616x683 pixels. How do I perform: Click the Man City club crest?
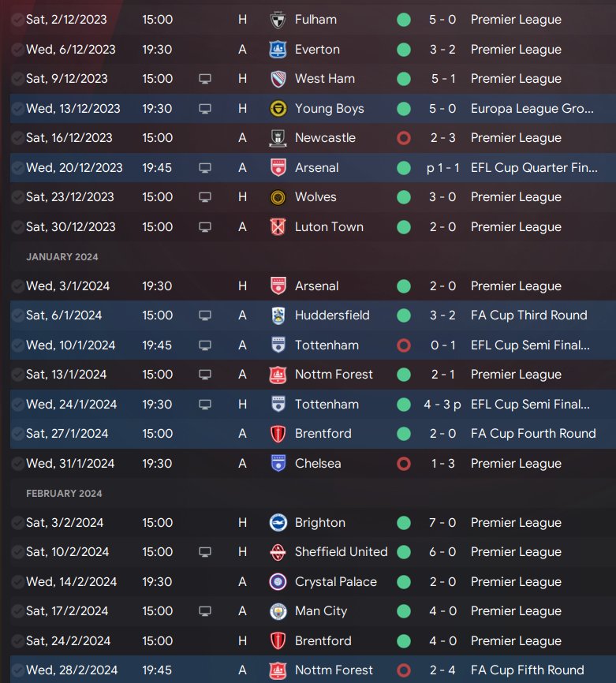tap(277, 611)
